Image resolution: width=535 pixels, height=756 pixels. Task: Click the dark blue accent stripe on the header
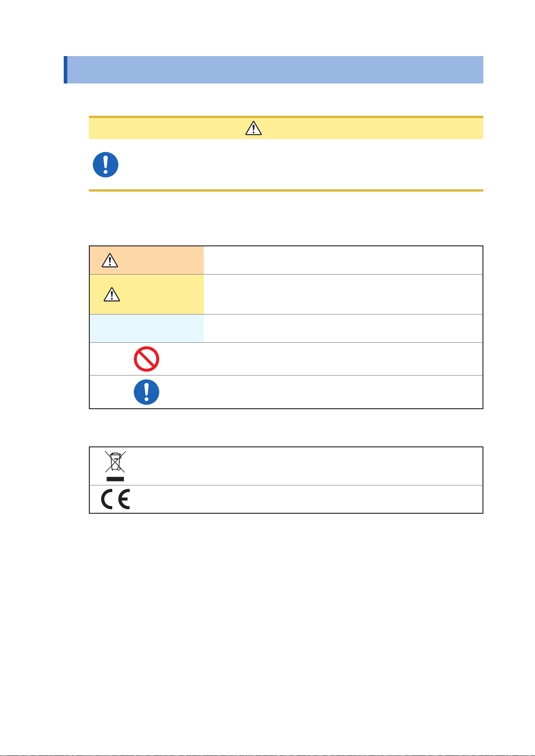point(66,70)
